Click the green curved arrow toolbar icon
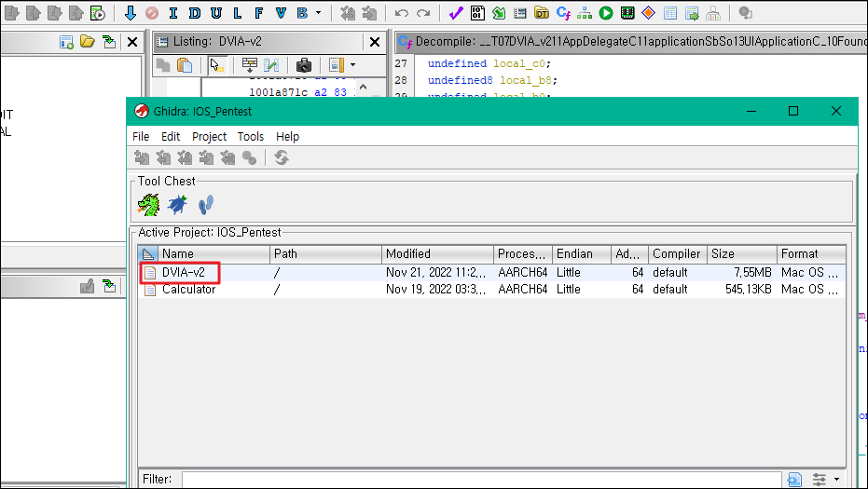The height and width of the screenshot is (489, 868). pos(499,13)
